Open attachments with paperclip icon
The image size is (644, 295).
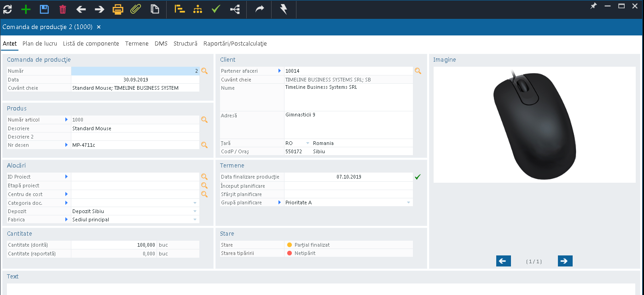coord(135,9)
